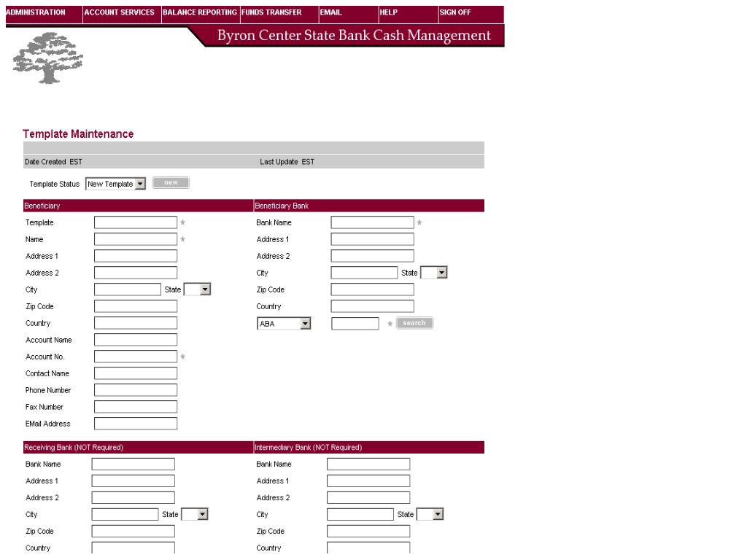Click the Intermediary Bank (NOT Required) header

[309, 447]
